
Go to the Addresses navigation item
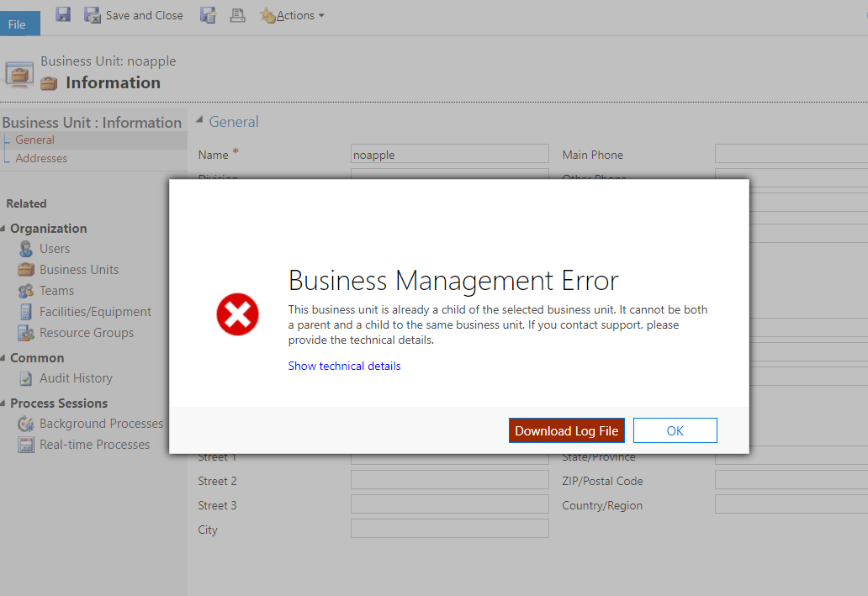point(41,158)
